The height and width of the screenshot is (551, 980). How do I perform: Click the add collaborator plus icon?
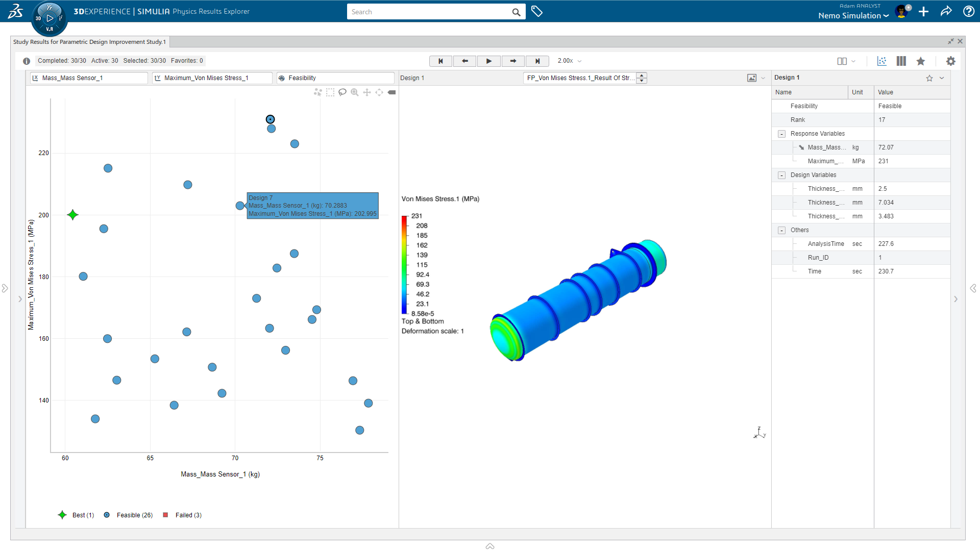[923, 11]
